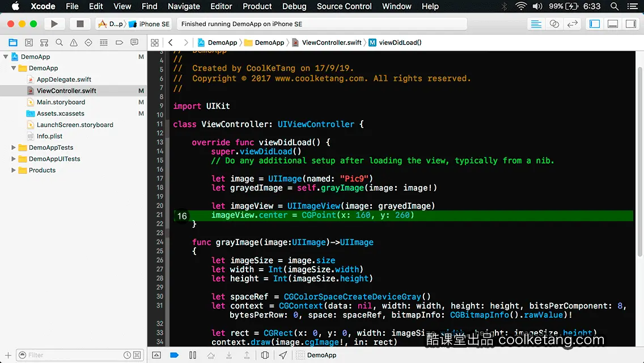The height and width of the screenshot is (363, 644).
Task: Hide the debug area in debug bar
Action: pos(156,355)
